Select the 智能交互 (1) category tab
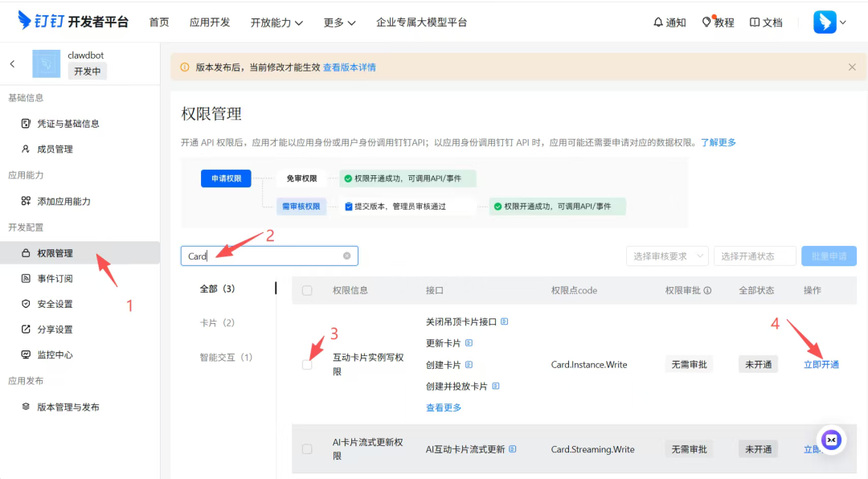 (226, 357)
